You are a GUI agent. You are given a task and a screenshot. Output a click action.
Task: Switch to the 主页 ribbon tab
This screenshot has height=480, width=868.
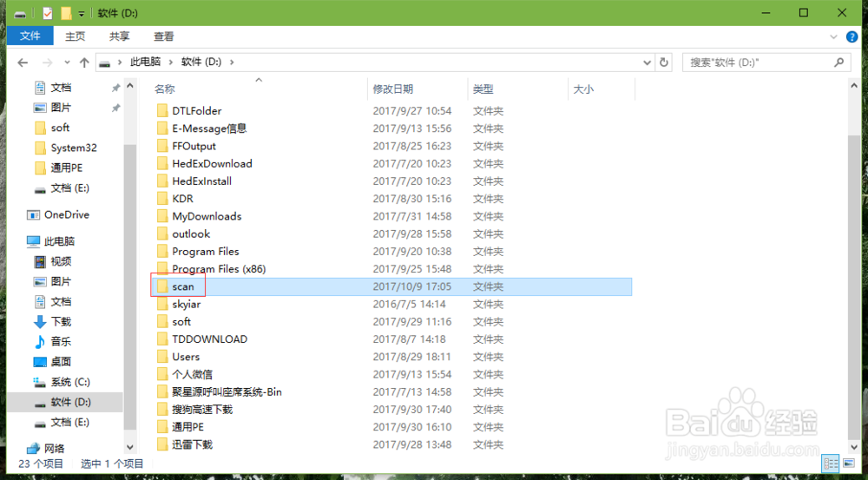coord(76,36)
